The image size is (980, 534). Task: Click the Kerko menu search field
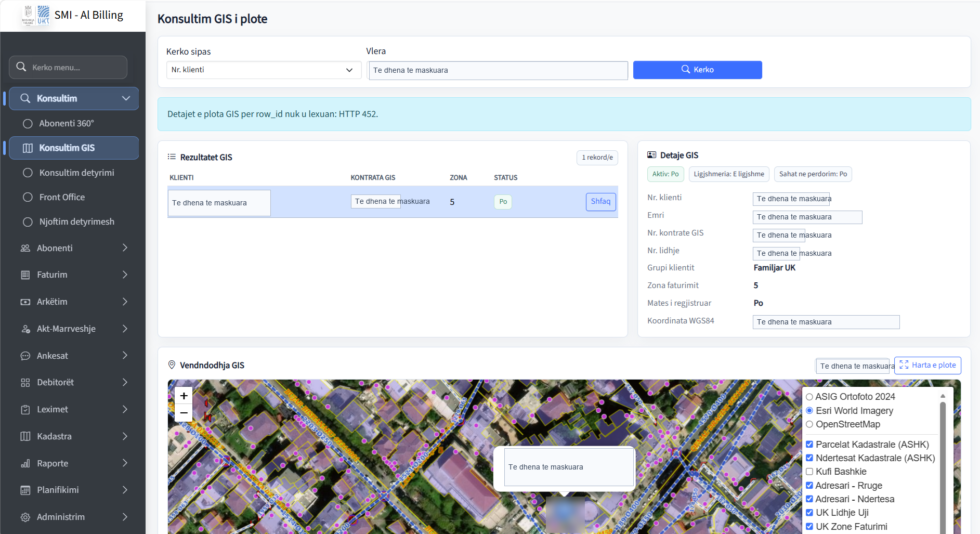(68, 67)
